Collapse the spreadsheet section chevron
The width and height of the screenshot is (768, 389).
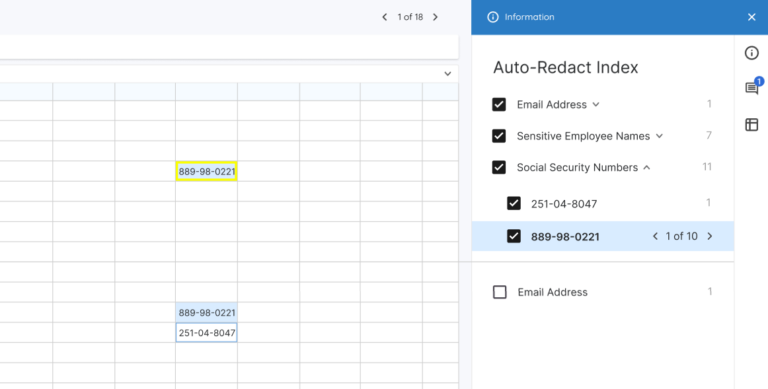tap(448, 74)
